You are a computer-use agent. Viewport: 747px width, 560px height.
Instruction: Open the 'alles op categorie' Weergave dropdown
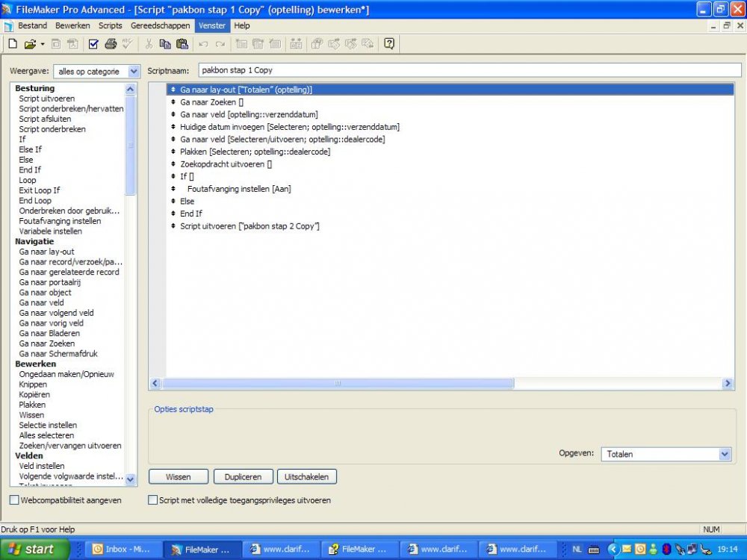(133, 71)
